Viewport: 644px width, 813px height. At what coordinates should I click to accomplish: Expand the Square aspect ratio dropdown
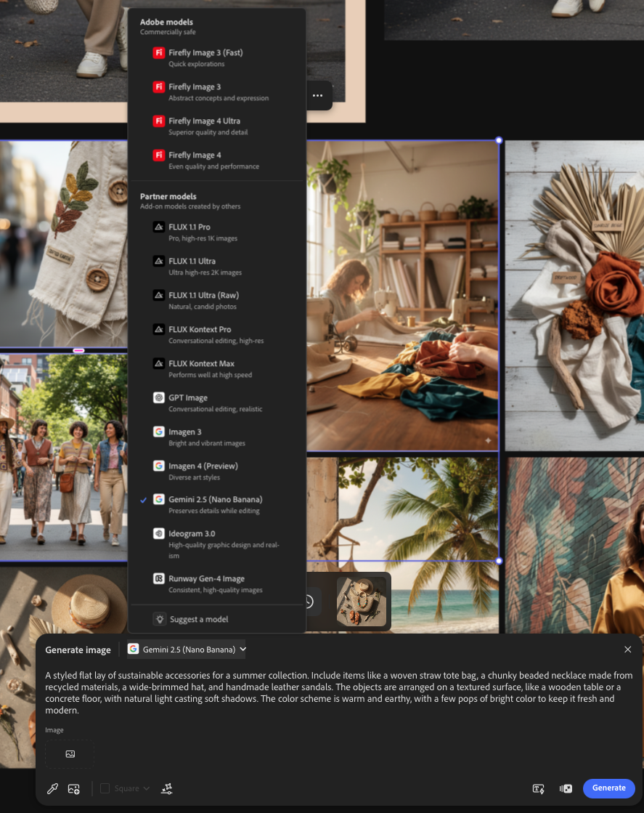tap(132, 789)
